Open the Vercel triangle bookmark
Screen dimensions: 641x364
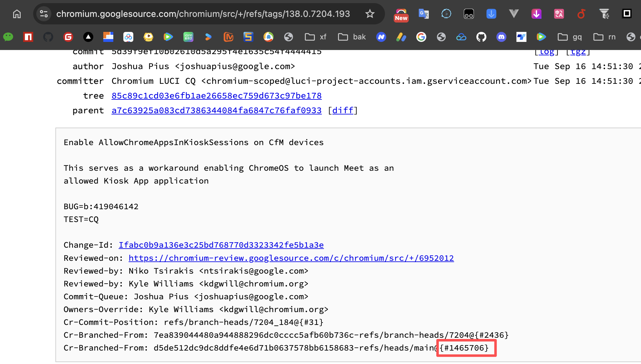[88, 37]
